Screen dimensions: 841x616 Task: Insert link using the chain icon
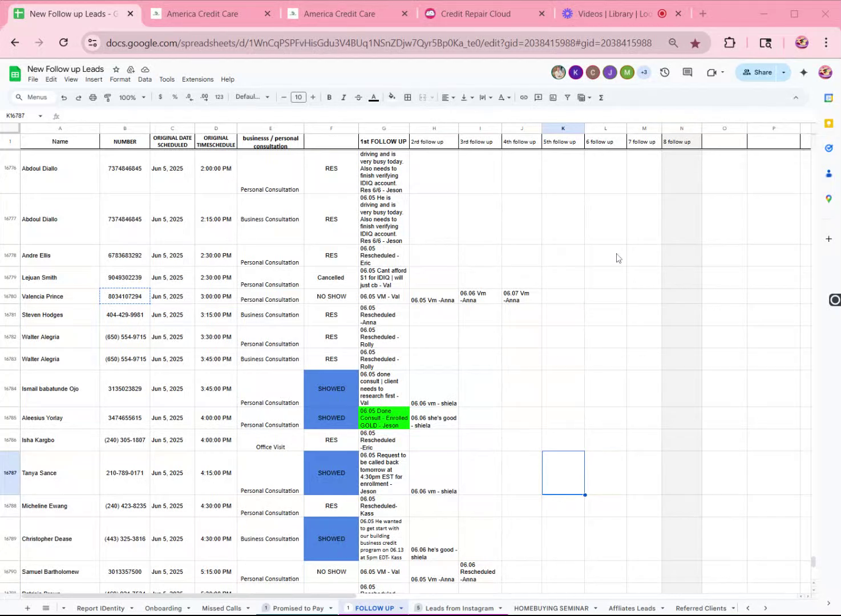click(524, 98)
